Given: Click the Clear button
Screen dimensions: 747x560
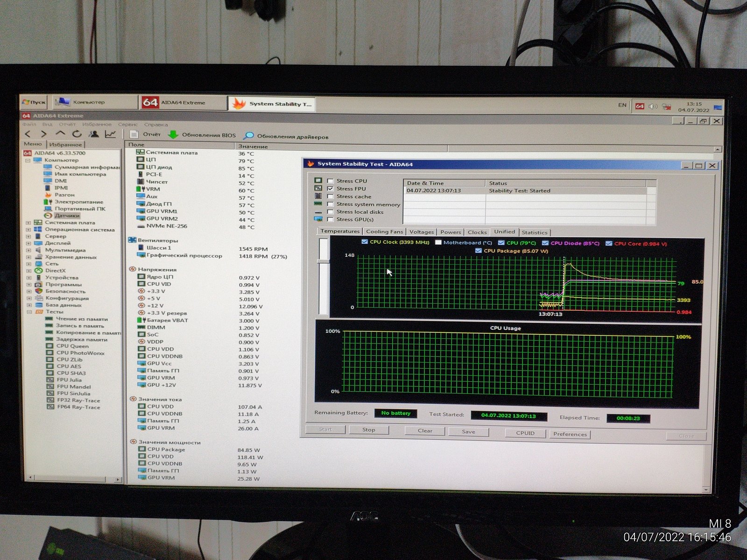Looking at the screenshot, I should tap(425, 431).
